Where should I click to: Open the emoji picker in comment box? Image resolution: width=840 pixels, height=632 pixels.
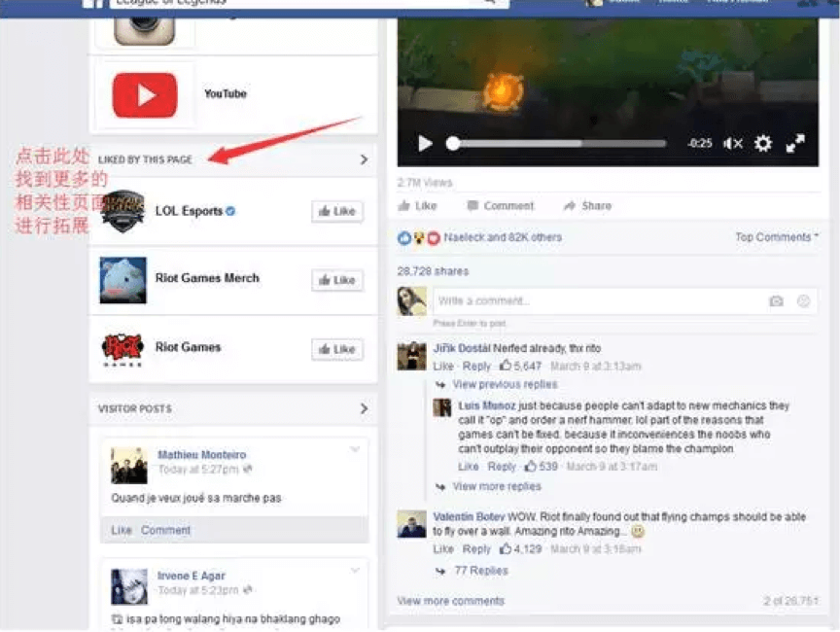[803, 301]
